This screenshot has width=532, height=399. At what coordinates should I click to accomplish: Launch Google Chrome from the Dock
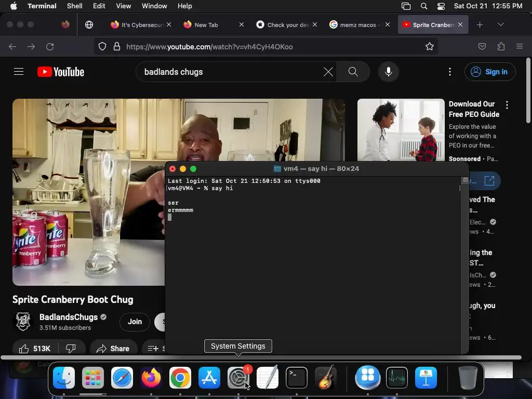pyautogui.click(x=180, y=378)
